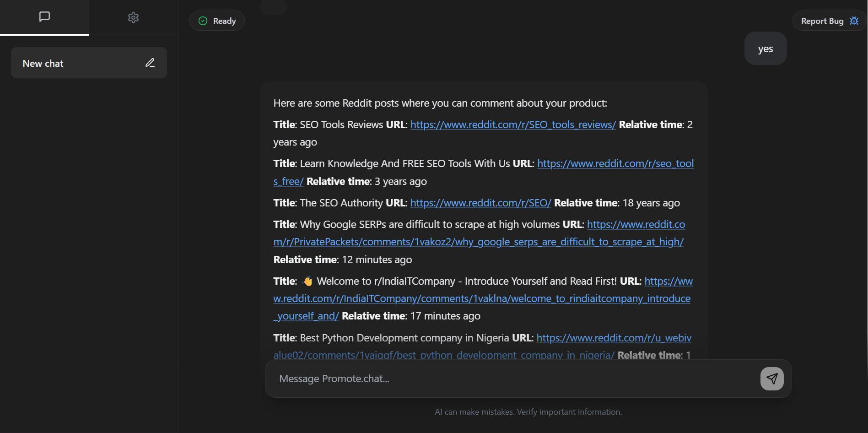Image resolution: width=868 pixels, height=433 pixels.
Task: Click the bug icon in Report Bug
Action: point(854,21)
